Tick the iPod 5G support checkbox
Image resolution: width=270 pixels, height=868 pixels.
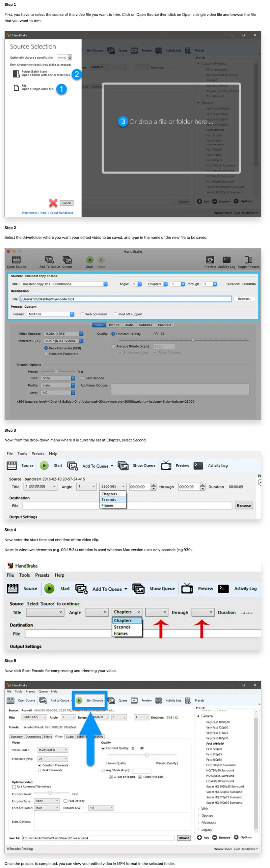[115, 314]
